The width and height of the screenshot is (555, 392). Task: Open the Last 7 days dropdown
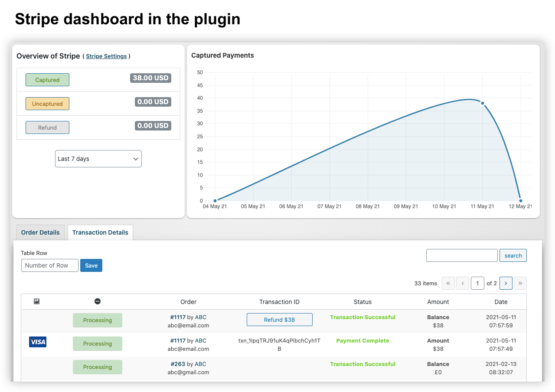(x=98, y=159)
